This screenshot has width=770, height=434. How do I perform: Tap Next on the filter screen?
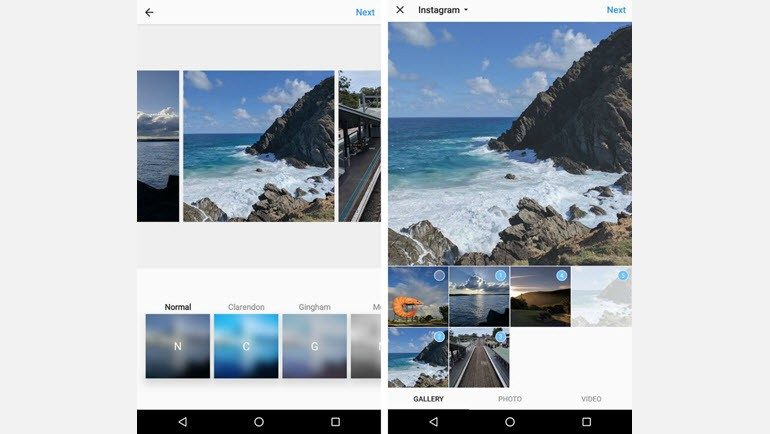click(365, 12)
